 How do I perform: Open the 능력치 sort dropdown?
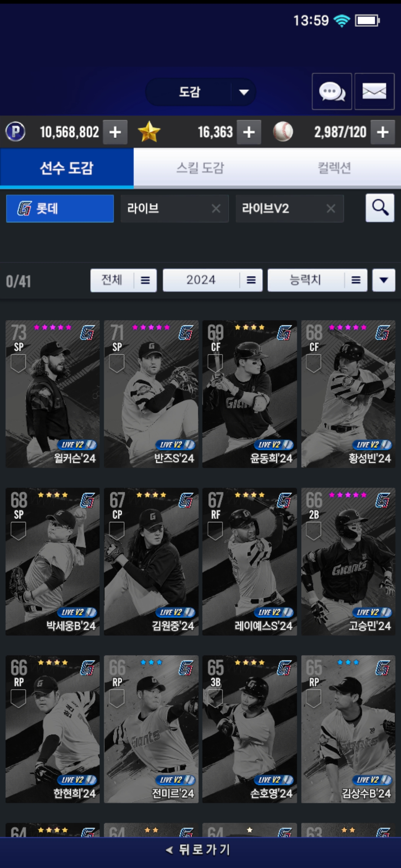[x=317, y=280]
